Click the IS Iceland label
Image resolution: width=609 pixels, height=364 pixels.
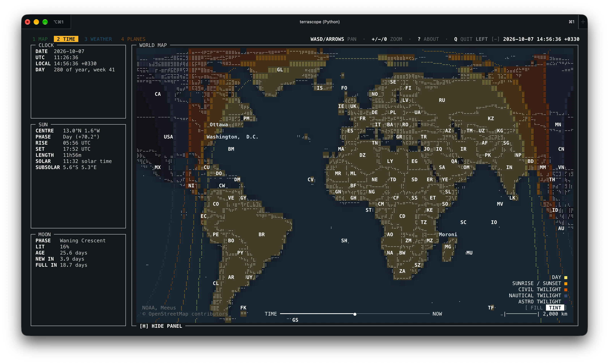click(320, 88)
